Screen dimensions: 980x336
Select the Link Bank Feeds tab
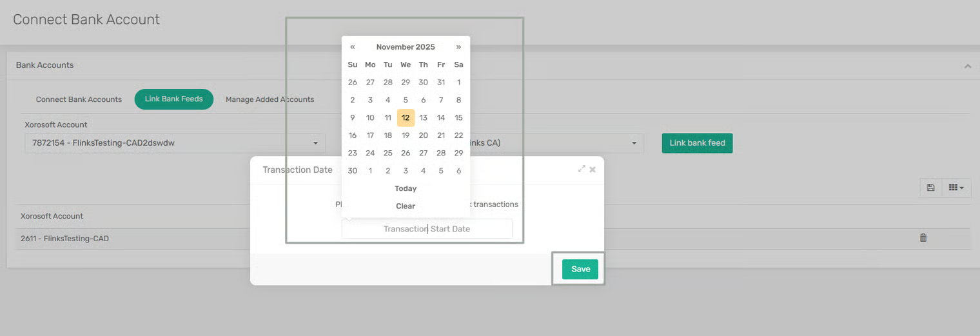[x=173, y=99]
